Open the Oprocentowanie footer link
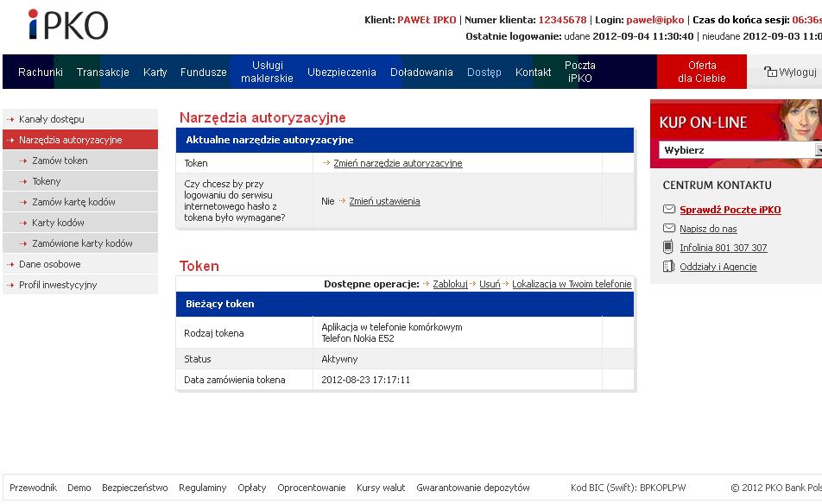Viewport: 822px width, 504px height. coord(312,488)
